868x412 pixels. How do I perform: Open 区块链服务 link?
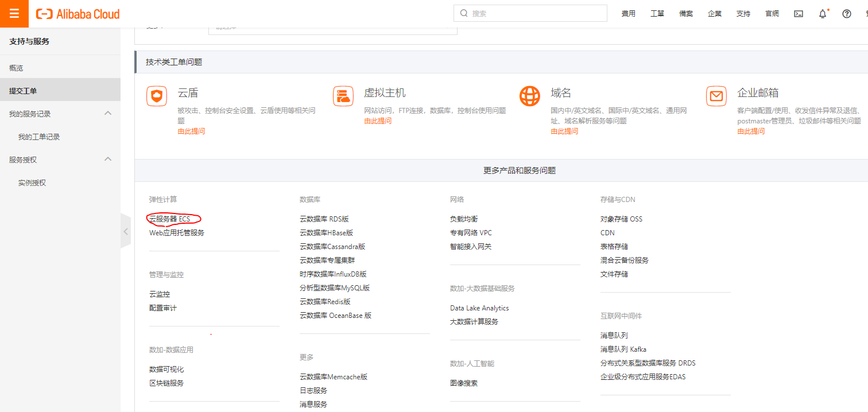click(166, 383)
